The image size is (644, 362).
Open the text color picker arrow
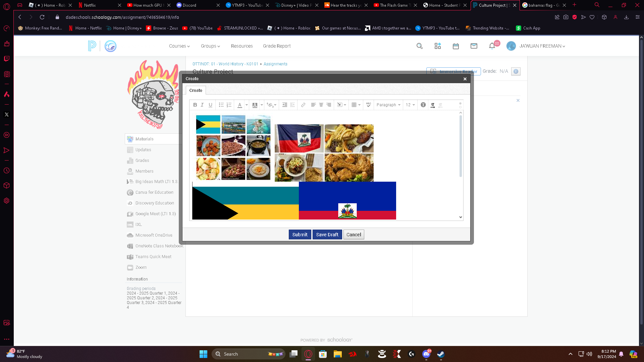[247, 105]
